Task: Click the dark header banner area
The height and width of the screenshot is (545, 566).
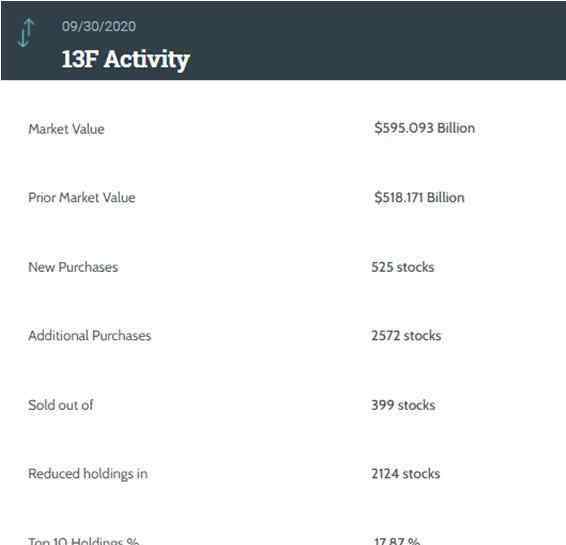Action: (x=283, y=40)
